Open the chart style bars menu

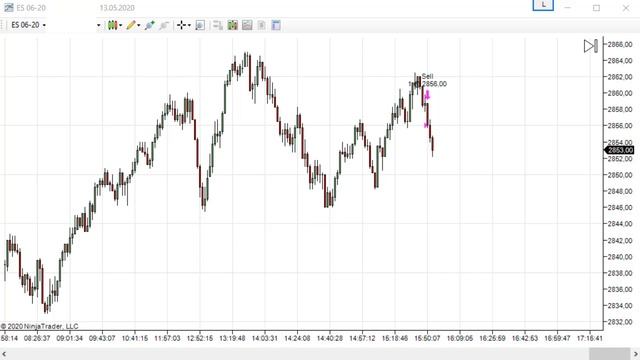pyautogui.click(x=112, y=25)
